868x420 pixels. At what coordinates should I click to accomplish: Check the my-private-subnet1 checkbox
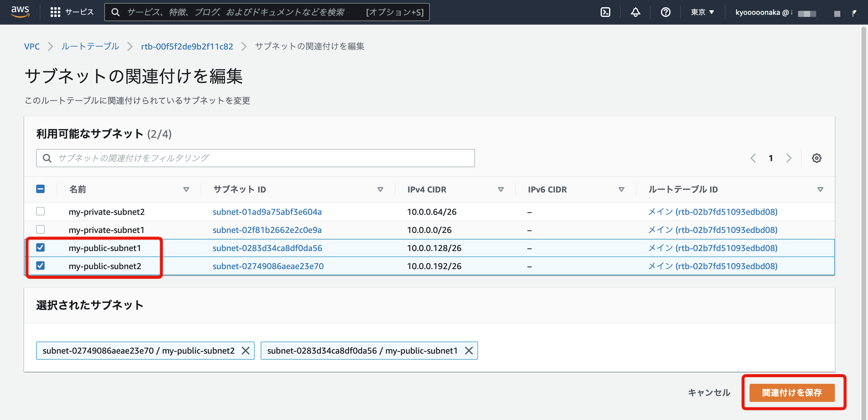pyautogui.click(x=40, y=229)
